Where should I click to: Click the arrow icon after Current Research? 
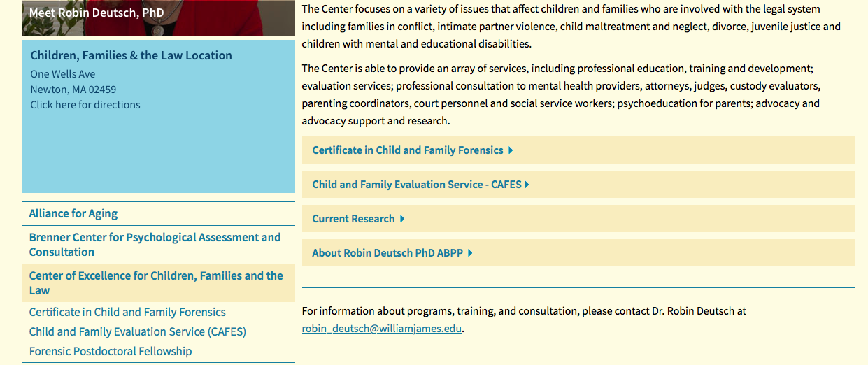click(x=402, y=219)
